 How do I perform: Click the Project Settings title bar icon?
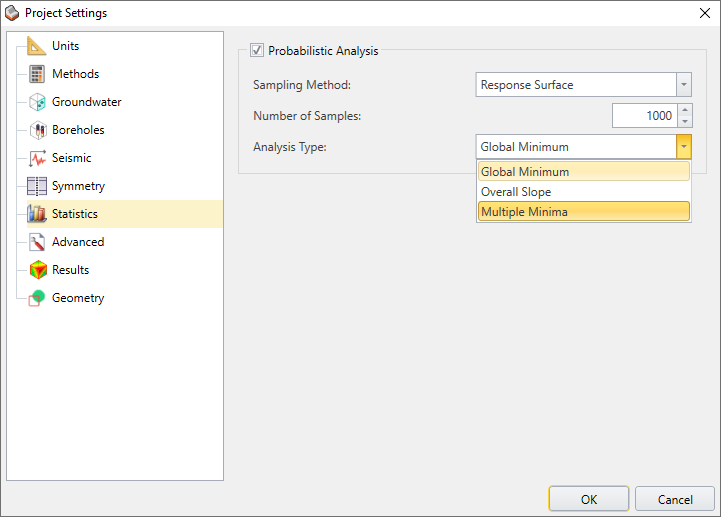[12, 13]
